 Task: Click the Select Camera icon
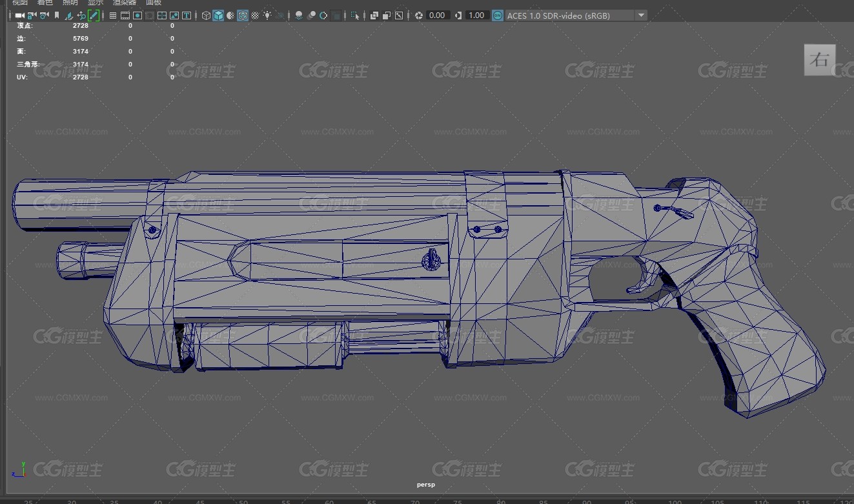click(x=19, y=15)
